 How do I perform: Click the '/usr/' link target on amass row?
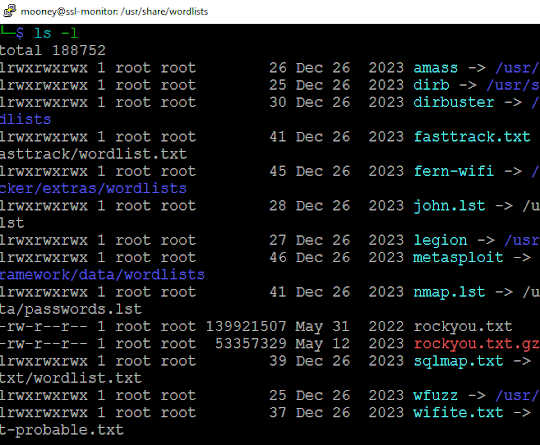coord(517,68)
